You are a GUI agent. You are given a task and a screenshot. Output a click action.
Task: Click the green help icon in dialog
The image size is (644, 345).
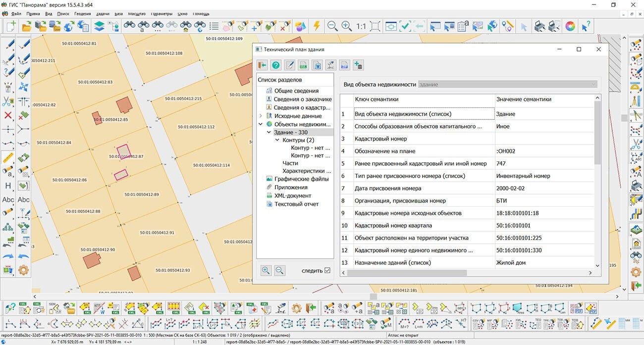coord(276,65)
